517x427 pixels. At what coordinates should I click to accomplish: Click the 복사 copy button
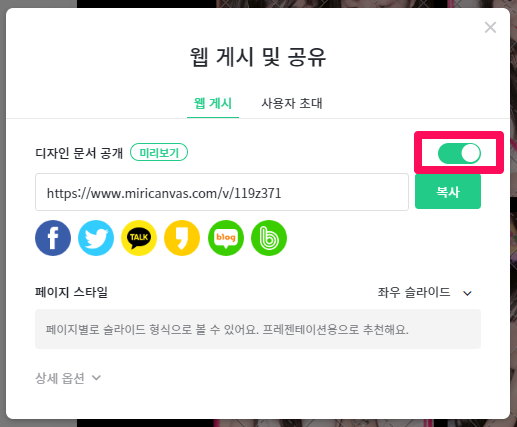click(448, 192)
